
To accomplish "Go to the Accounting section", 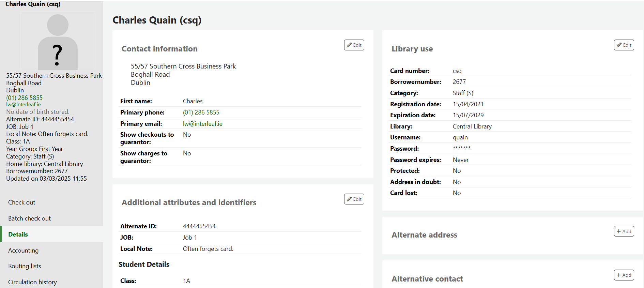I will (x=23, y=251).
